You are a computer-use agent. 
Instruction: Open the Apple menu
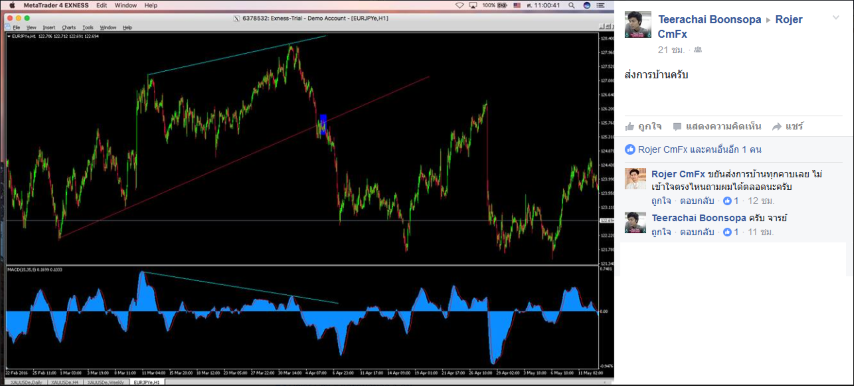tap(12, 5)
